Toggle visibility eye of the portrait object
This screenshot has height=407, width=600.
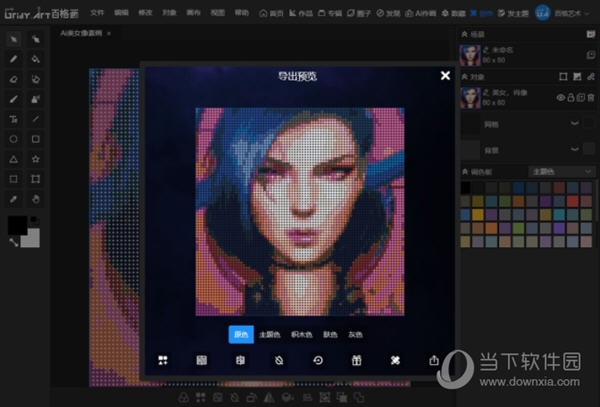click(561, 98)
